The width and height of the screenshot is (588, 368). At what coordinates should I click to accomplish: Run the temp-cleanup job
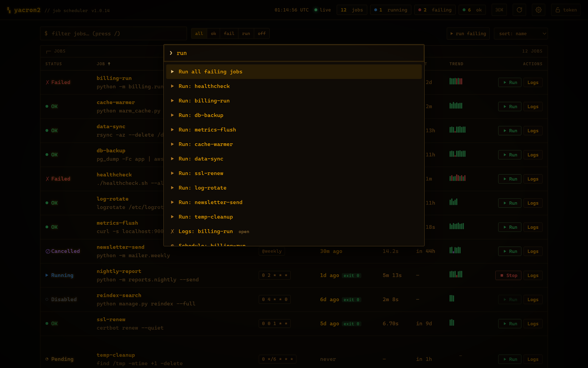click(510, 359)
